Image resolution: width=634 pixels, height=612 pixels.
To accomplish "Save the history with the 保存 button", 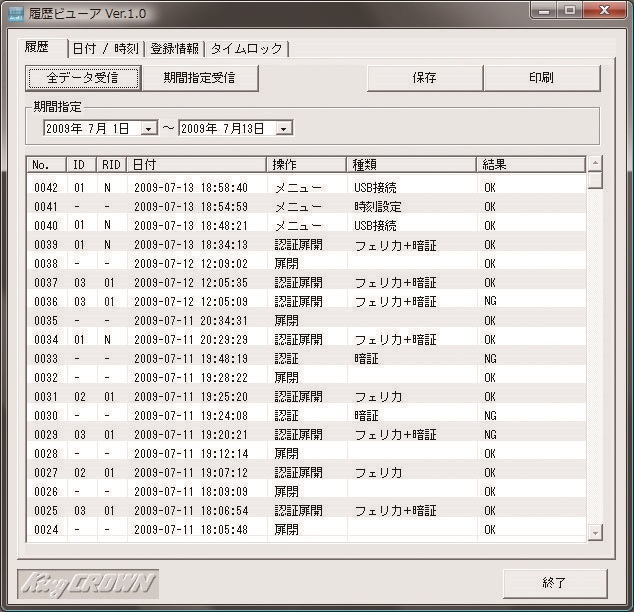I will pos(424,78).
